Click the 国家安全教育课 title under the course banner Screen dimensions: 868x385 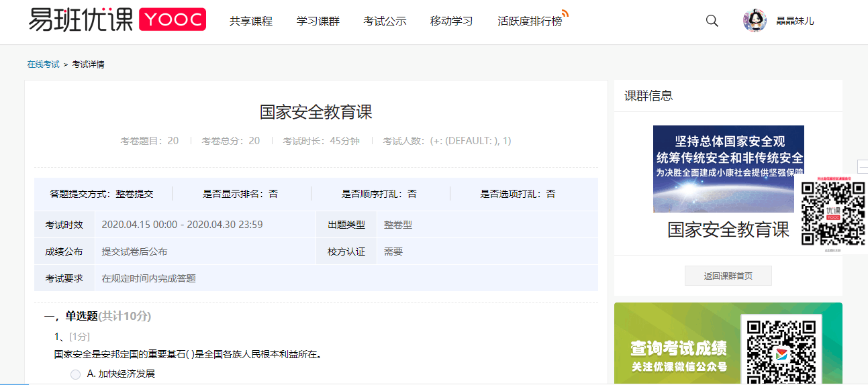point(728,229)
